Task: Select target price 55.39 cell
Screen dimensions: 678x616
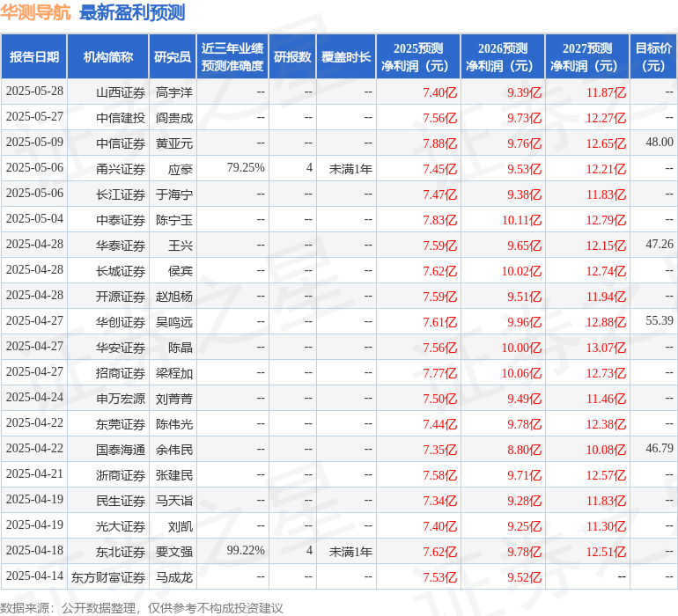Action: tap(659, 321)
